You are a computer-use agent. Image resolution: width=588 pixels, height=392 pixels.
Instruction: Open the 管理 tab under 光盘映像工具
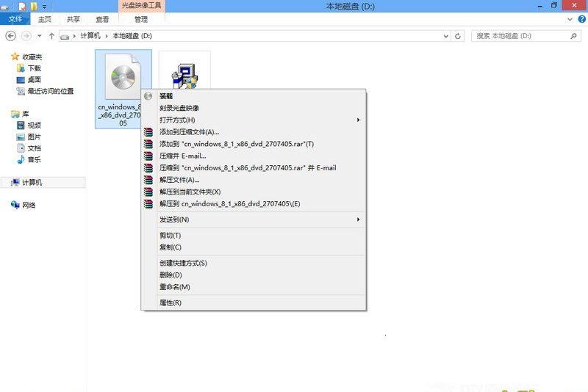coord(141,19)
